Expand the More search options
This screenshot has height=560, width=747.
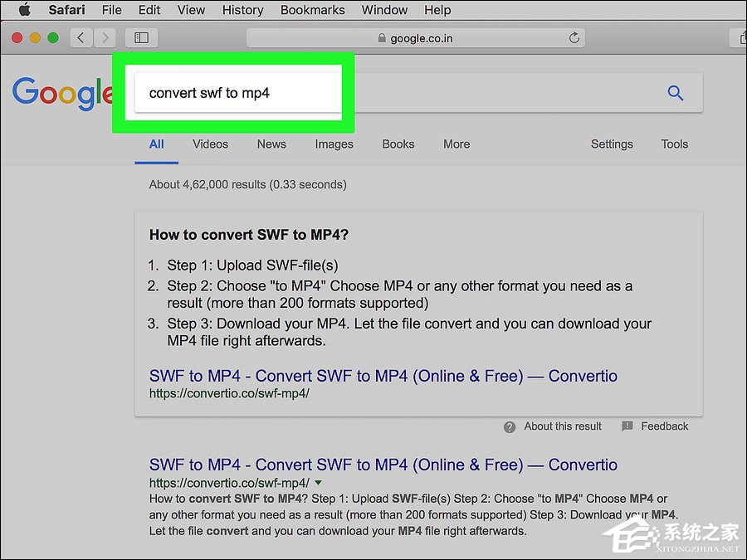point(456,144)
